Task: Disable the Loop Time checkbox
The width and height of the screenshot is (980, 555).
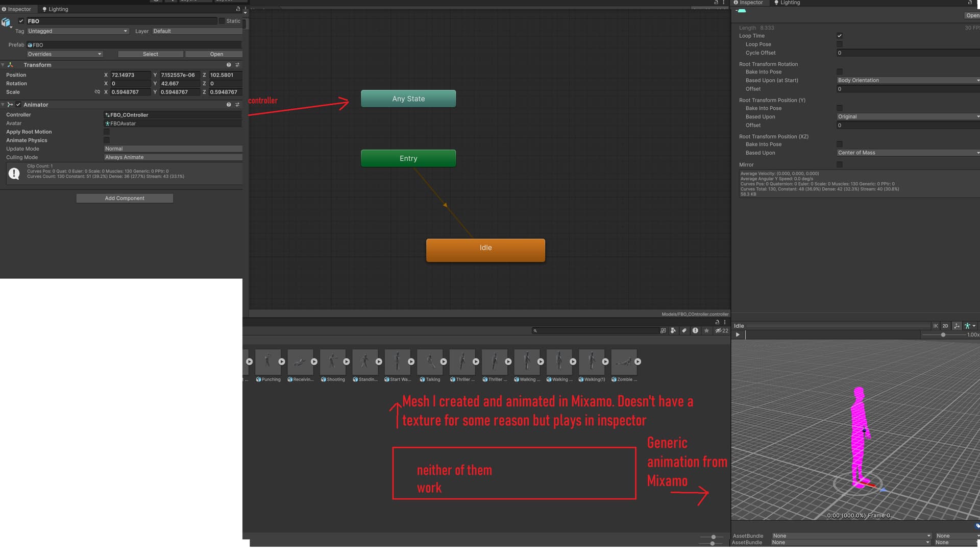Action: click(840, 36)
